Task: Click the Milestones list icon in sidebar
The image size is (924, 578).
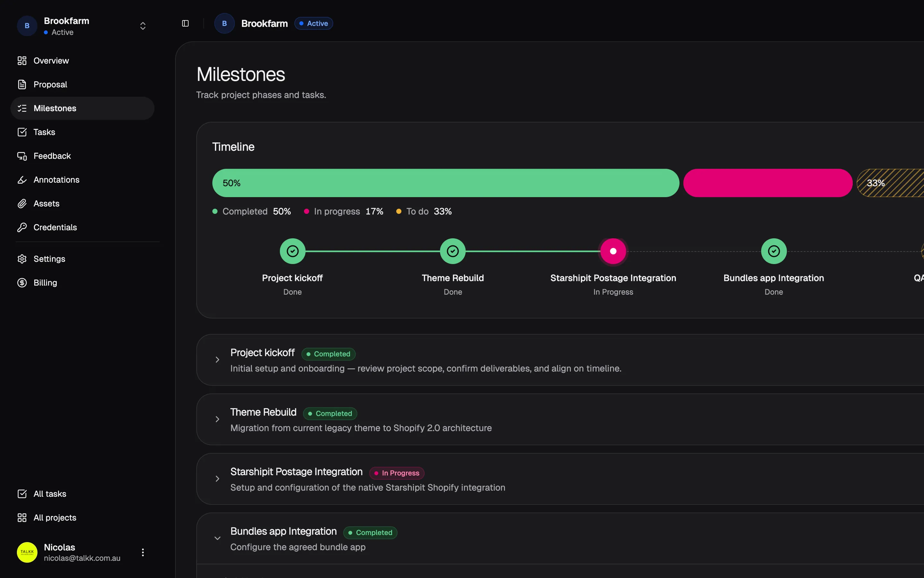Action: (22, 108)
